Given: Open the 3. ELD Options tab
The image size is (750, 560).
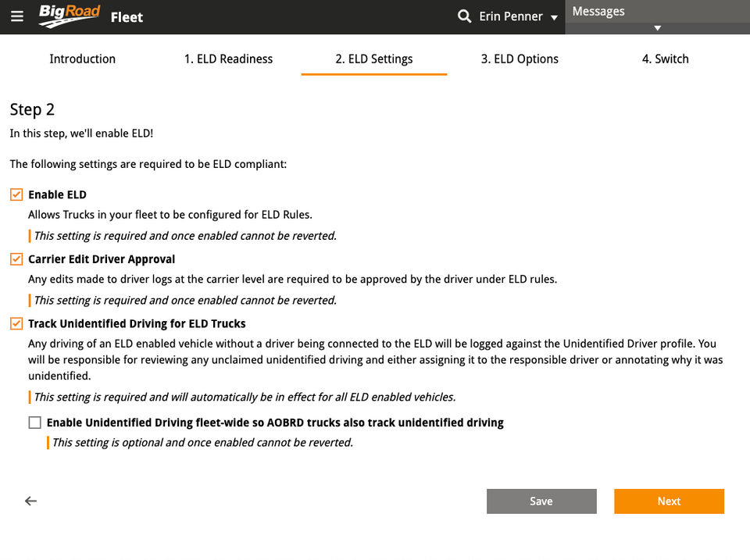Looking at the screenshot, I should click(x=520, y=59).
